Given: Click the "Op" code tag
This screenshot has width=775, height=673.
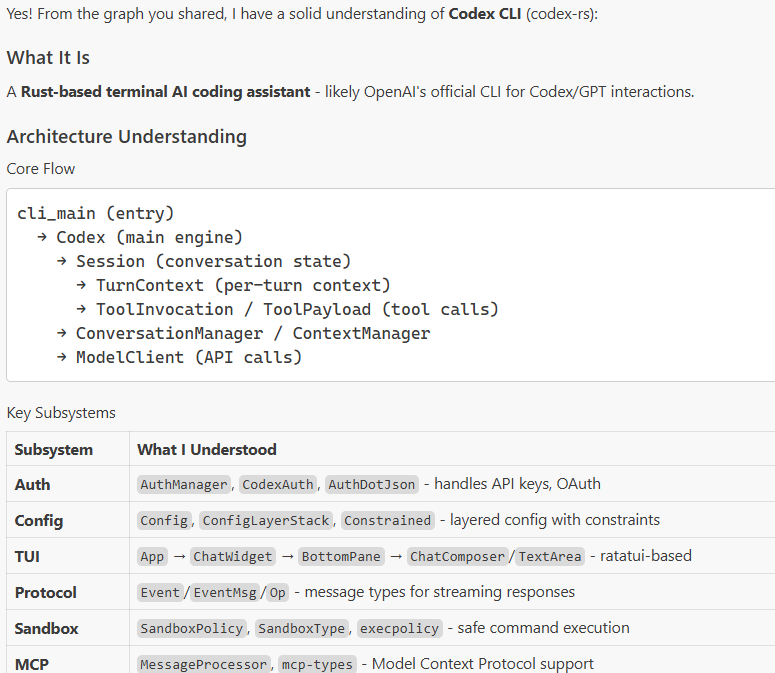Looking at the screenshot, I should [277, 592].
